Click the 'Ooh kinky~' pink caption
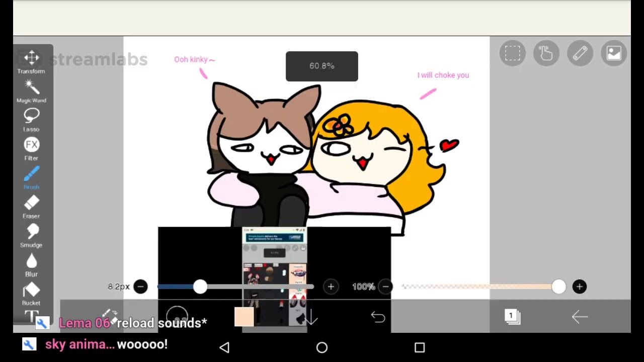Viewport: 644px width, 362px height. (195, 59)
